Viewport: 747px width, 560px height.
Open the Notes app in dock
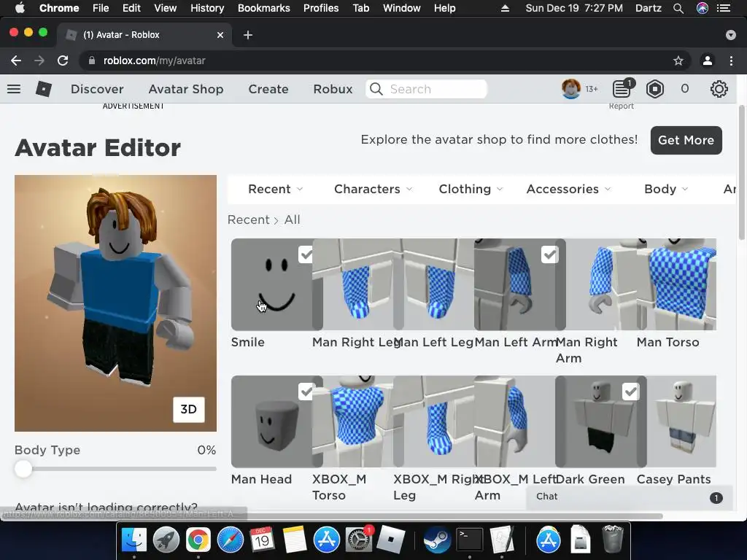click(x=294, y=540)
